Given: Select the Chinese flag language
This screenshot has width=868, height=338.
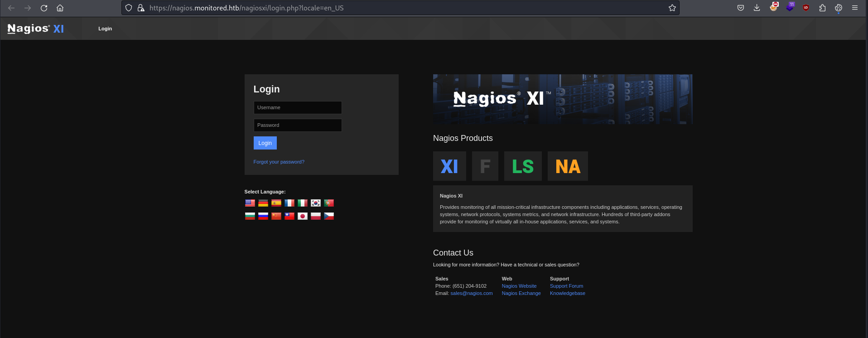Looking at the screenshot, I should click(x=276, y=216).
